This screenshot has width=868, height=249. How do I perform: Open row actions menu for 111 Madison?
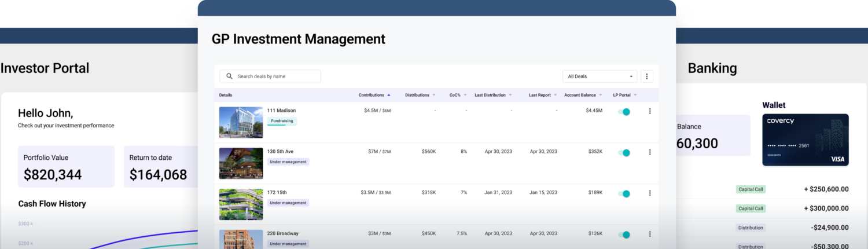click(650, 111)
